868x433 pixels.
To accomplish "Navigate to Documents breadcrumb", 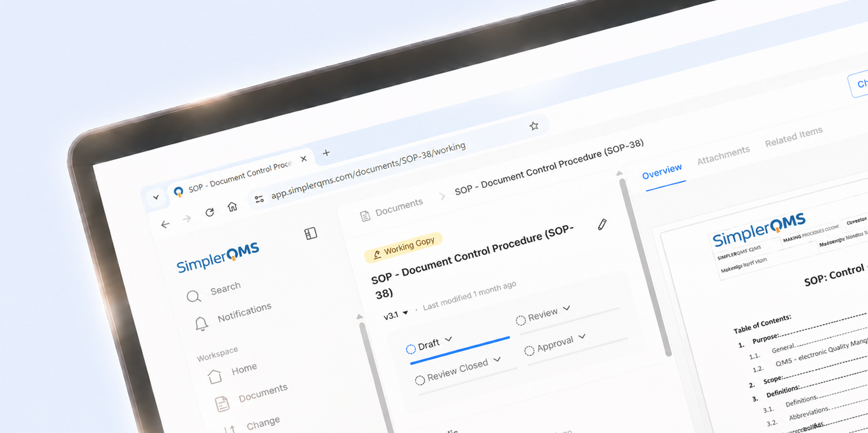I will [399, 207].
